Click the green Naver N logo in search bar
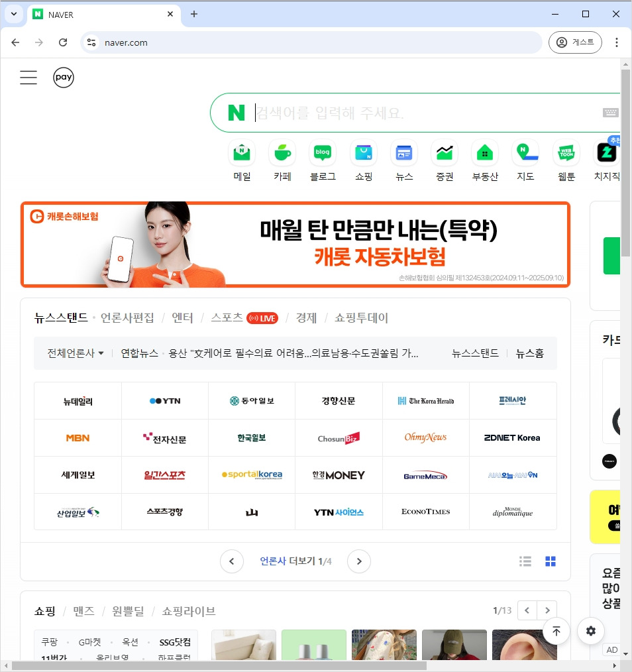 (x=236, y=113)
